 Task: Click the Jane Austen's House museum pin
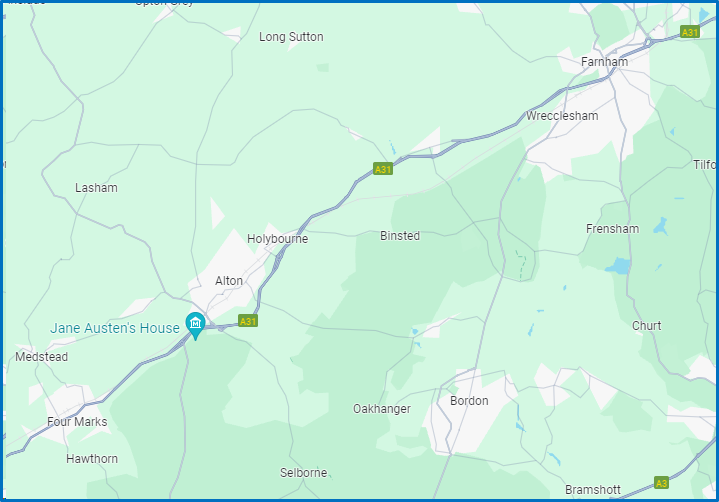pyautogui.click(x=195, y=325)
